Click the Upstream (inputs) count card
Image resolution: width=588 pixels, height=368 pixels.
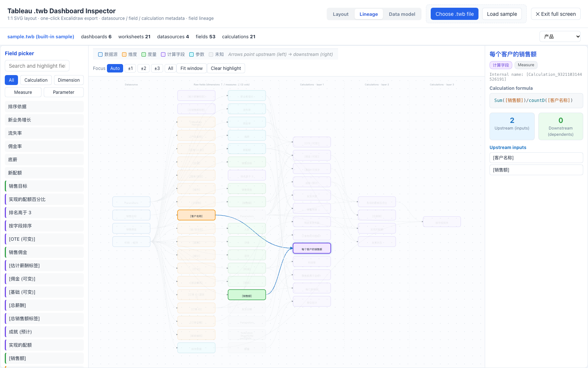[512, 126]
